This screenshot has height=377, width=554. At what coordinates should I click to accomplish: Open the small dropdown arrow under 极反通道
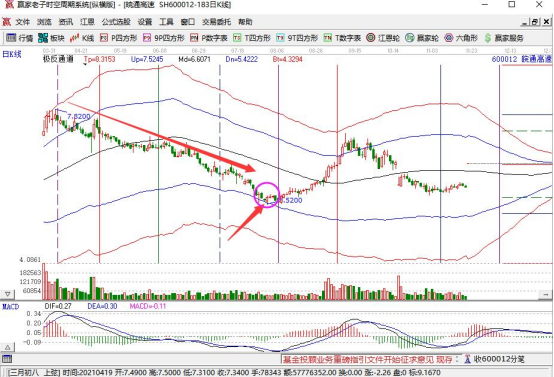pos(85,64)
